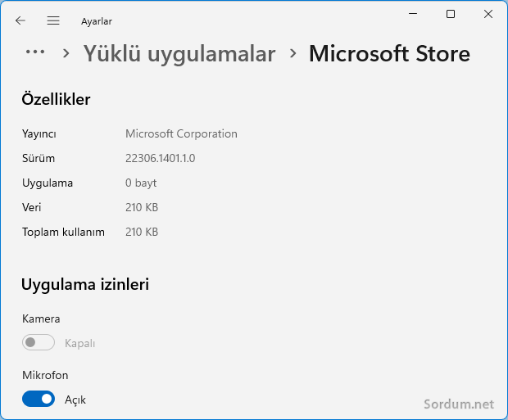Click the chevron before Yüklü uygulamalar
This screenshot has height=420, width=508.
click(66, 53)
